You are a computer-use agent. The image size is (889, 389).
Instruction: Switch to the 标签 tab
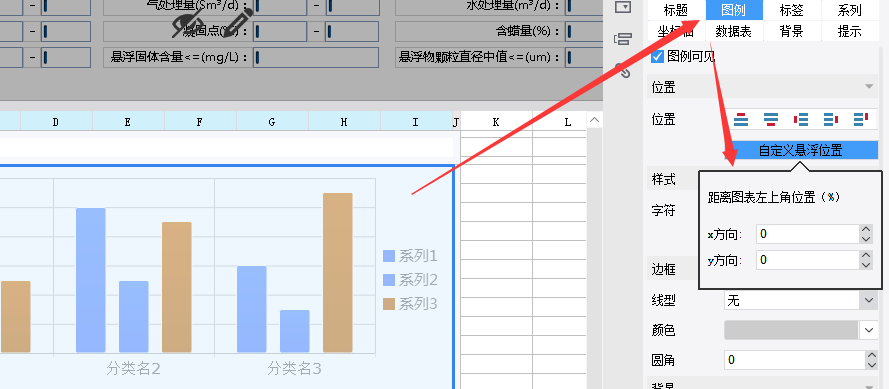pyautogui.click(x=791, y=10)
